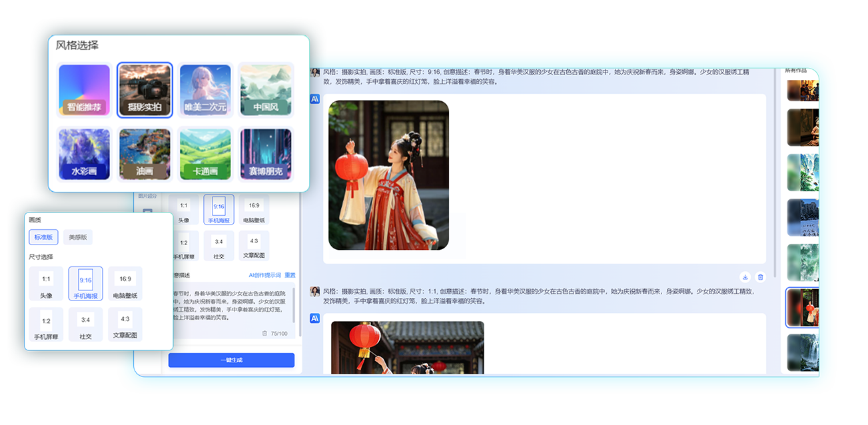Select the 赛博朋克 cyberpunk style

coord(266,153)
